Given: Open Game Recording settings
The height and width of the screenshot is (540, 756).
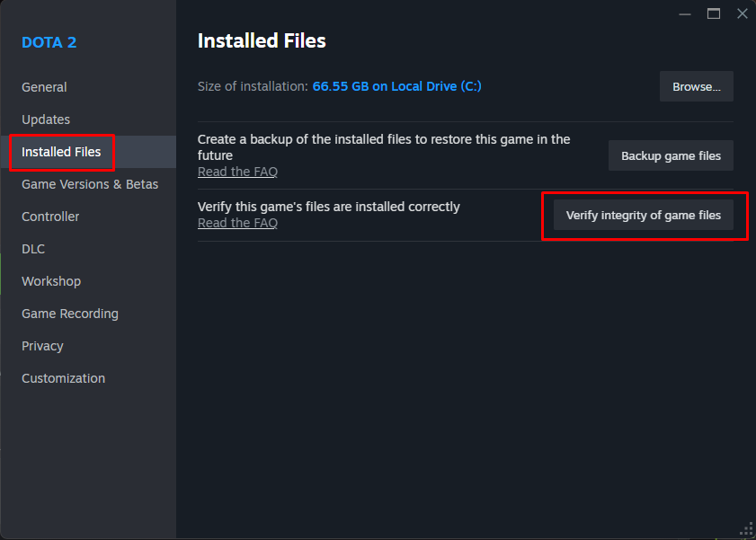Looking at the screenshot, I should point(69,314).
